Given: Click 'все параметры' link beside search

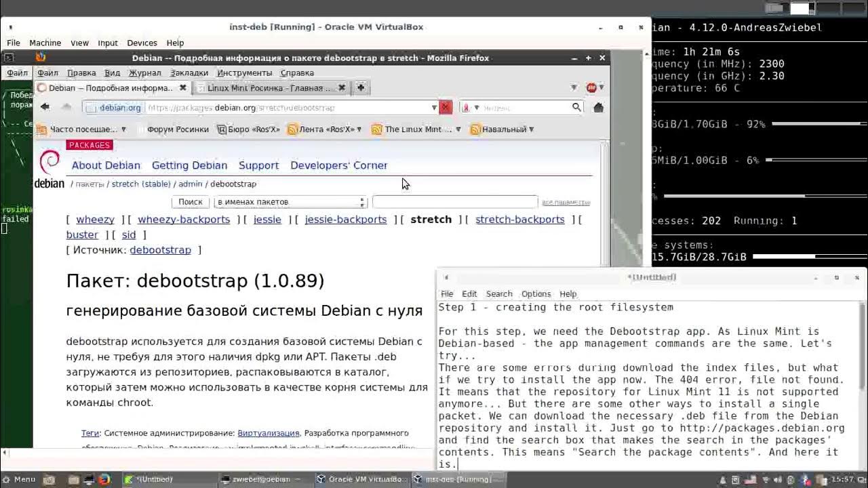Looking at the screenshot, I should click(x=566, y=202).
